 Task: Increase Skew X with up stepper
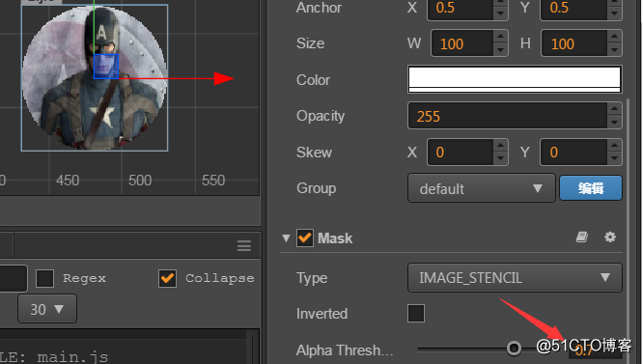(x=500, y=146)
